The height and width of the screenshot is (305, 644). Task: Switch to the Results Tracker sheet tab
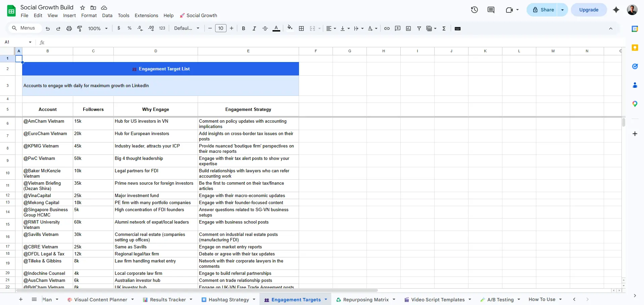tap(168, 300)
